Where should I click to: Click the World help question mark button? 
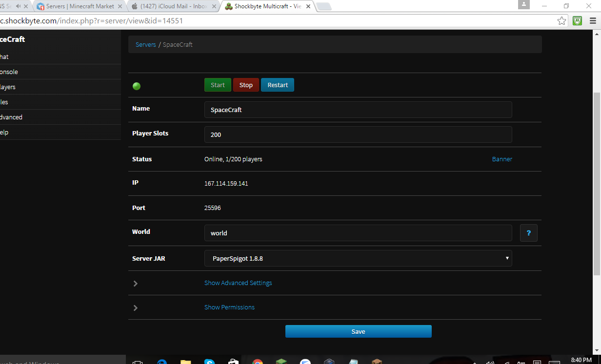click(x=529, y=233)
